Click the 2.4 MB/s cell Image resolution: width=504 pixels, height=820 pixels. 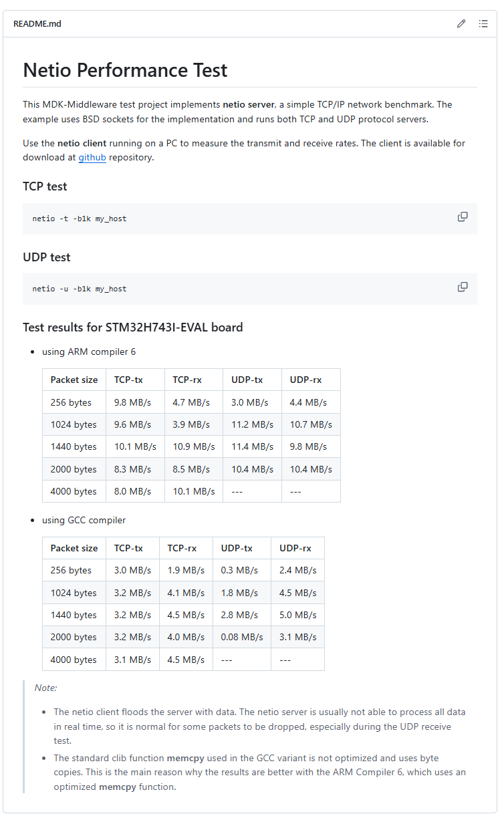(x=297, y=570)
